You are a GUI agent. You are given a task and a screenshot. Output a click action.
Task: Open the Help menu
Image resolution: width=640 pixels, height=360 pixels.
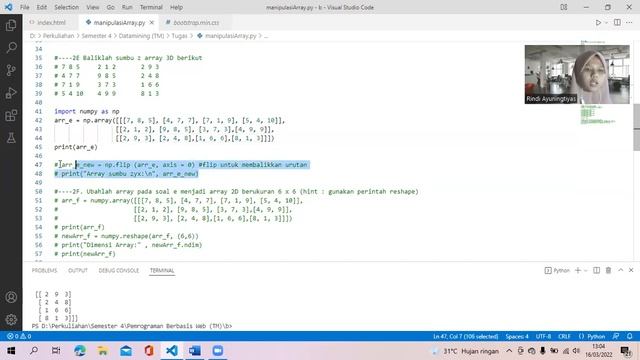tap(176, 7)
